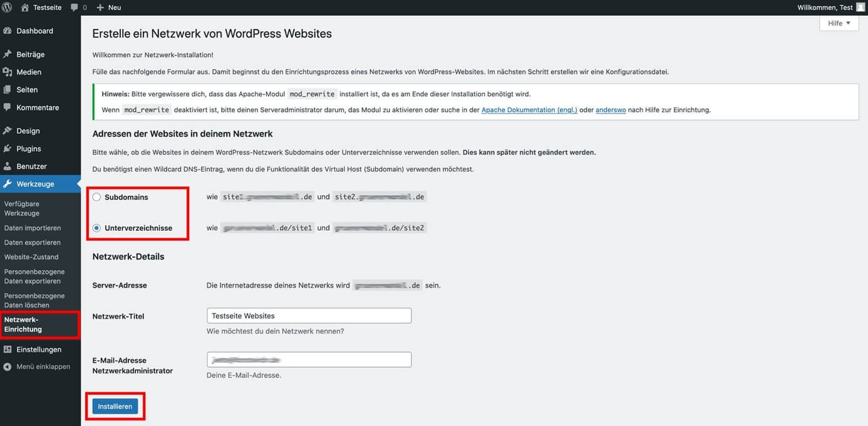868x426 pixels.
Task: Open the Einstellungen menu
Action: tap(40, 350)
